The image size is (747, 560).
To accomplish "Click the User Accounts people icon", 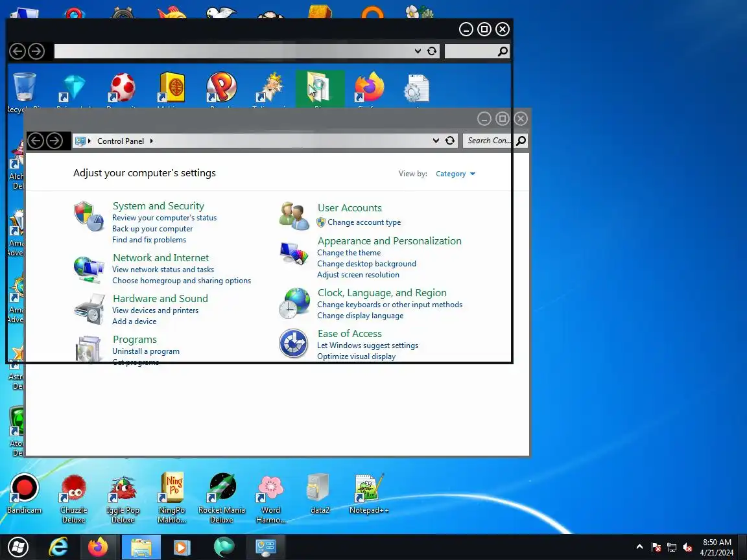I will click(x=294, y=216).
